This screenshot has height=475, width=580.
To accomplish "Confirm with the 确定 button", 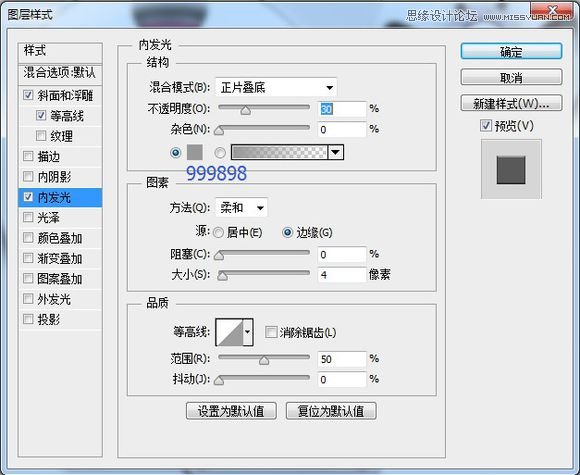I will (x=511, y=51).
